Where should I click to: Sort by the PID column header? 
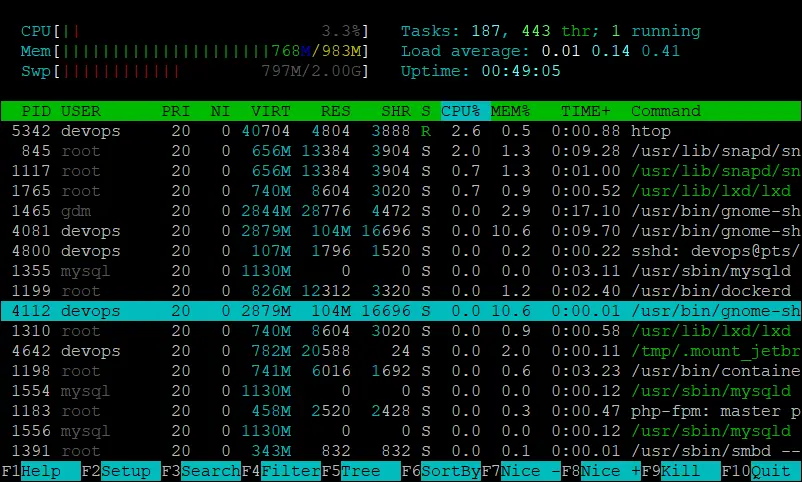(x=36, y=111)
